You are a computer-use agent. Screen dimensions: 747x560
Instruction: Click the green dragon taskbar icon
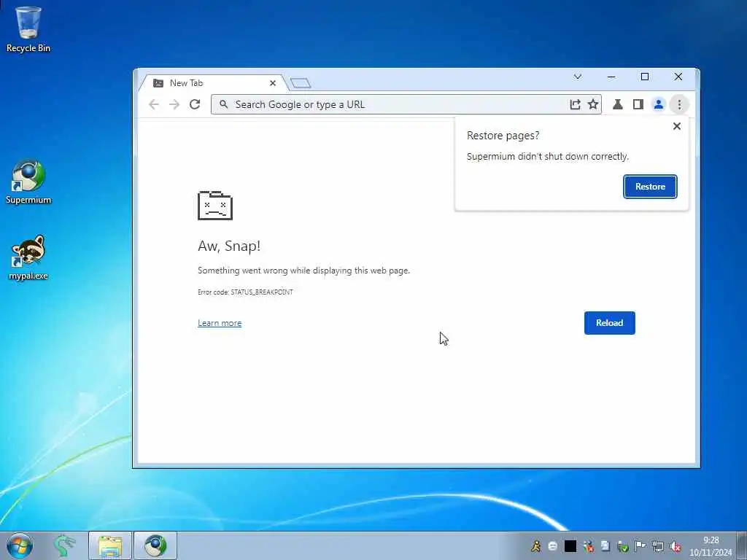64,545
